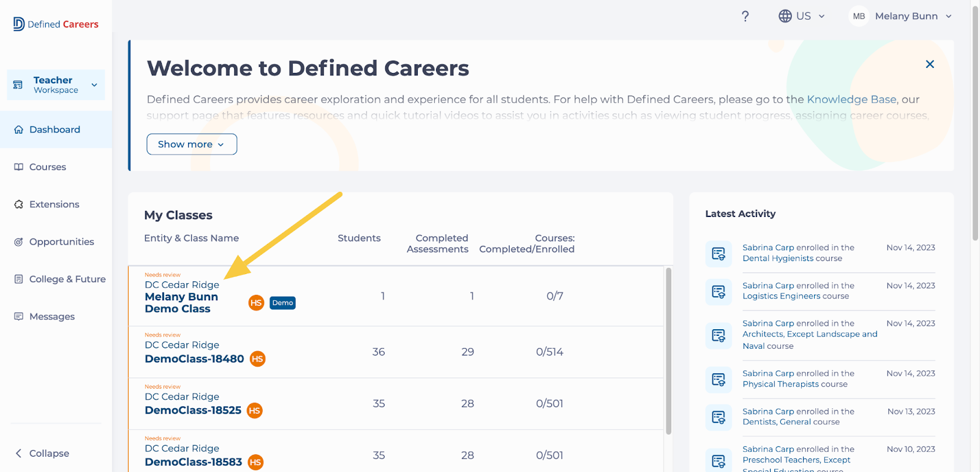Click activity icon for Preschool Teachers enrollment
The width and height of the screenshot is (980, 472).
tap(718, 460)
